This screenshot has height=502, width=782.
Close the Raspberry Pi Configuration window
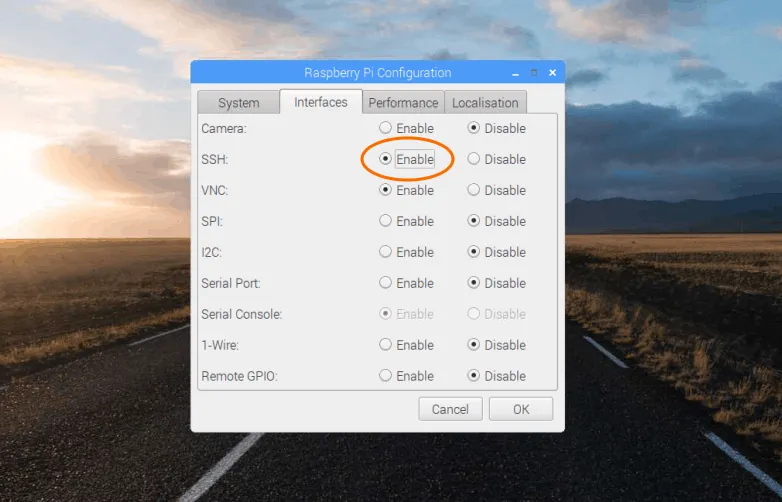[553, 73]
